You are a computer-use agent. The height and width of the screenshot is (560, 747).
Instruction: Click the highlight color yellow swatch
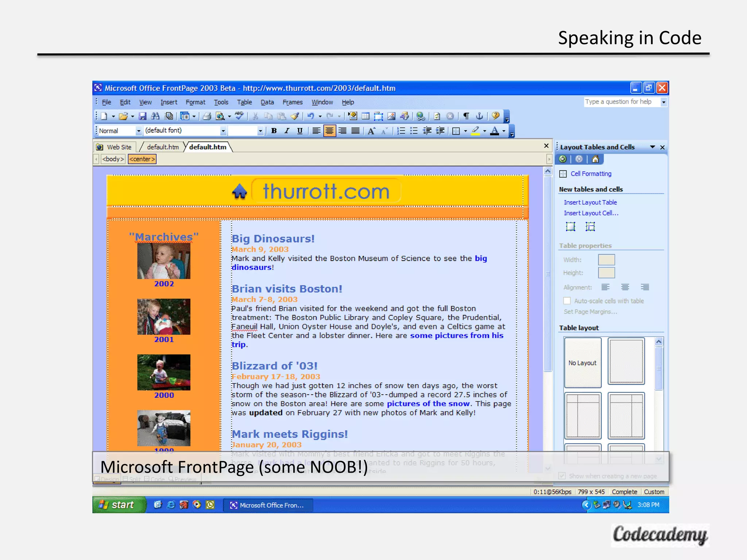tap(475, 131)
